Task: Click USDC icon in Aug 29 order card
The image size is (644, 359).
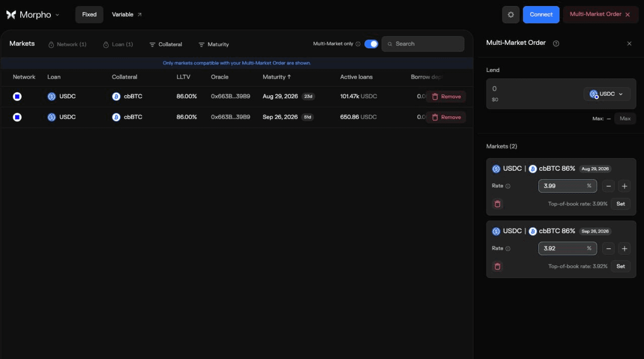Action: [496, 169]
